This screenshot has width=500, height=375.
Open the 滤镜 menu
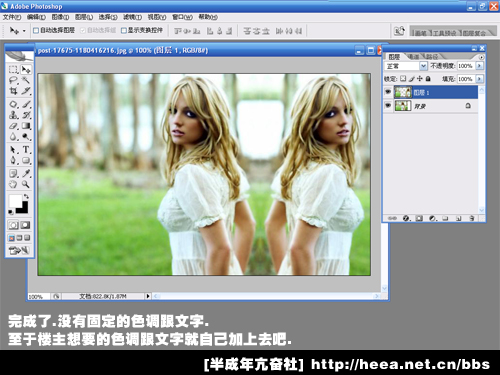point(132,17)
